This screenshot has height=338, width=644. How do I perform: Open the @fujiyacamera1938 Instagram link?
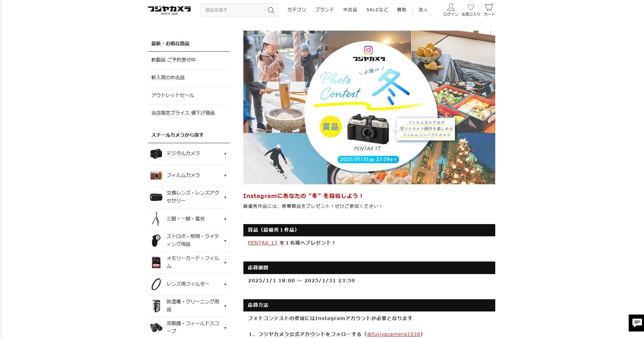[x=393, y=334]
